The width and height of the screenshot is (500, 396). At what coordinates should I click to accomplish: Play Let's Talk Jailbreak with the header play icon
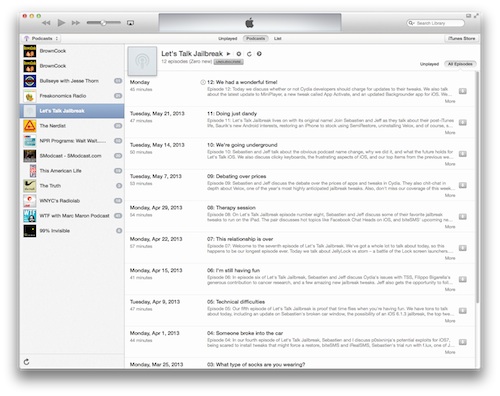pos(229,54)
